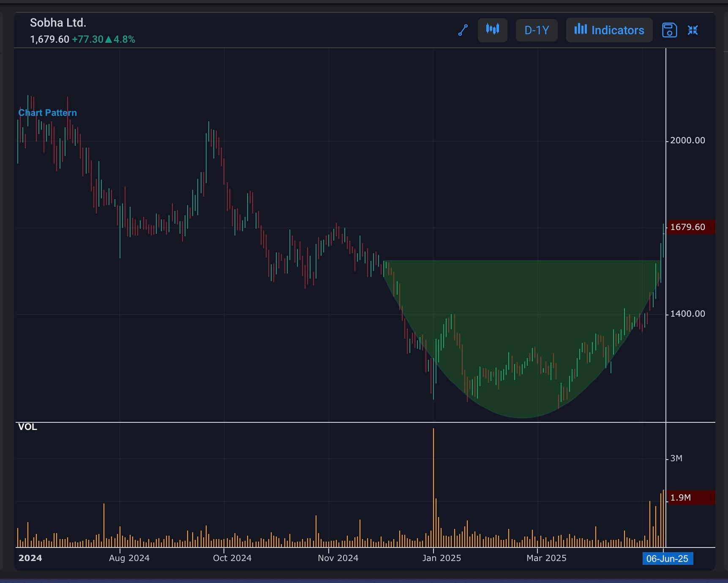This screenshot has height=583, width=728.
Task: Click the Sobha Ltd. stock title
Action: coord(58,23)
